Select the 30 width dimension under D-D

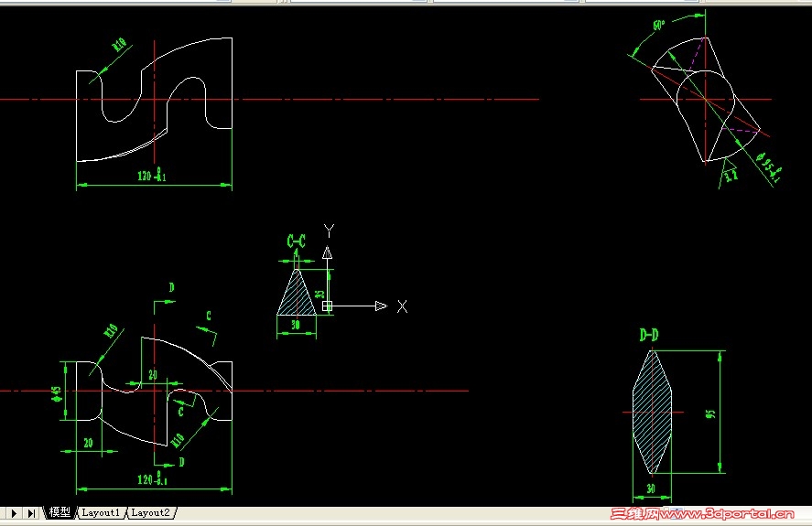coord(651,488)
